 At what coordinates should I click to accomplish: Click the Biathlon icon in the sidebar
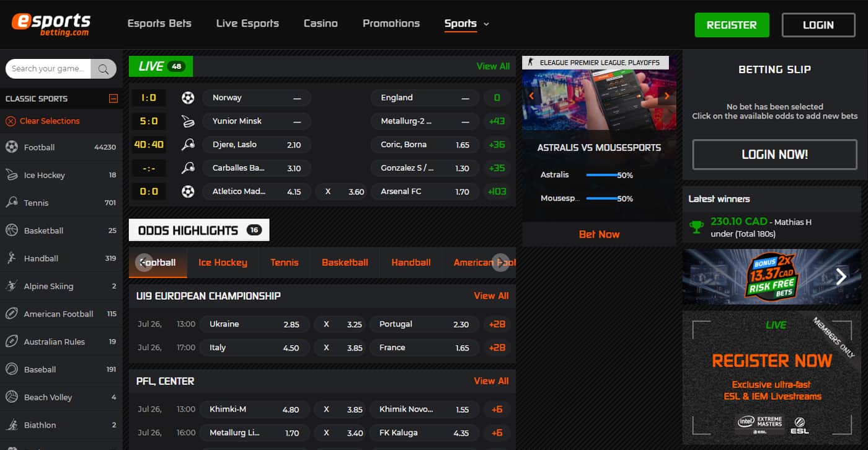pyautogui.click(x=12, y=425)
